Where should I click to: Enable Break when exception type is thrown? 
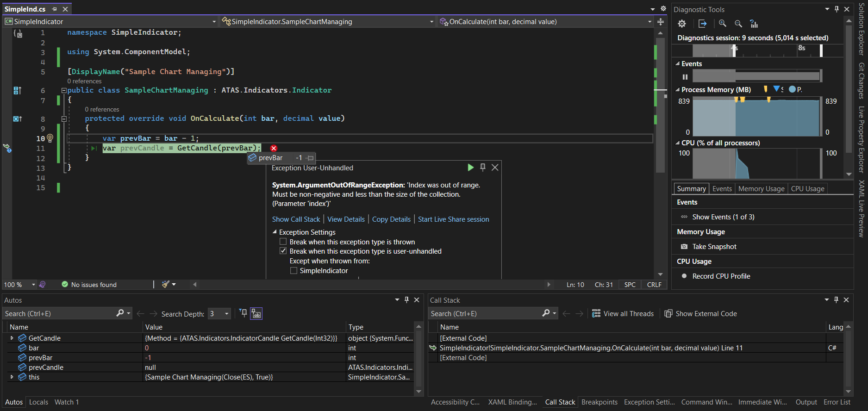(x=283, y=242)
